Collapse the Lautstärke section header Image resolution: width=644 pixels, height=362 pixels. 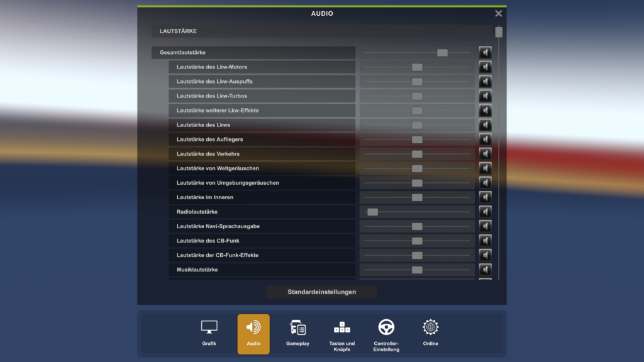[321, 31]
